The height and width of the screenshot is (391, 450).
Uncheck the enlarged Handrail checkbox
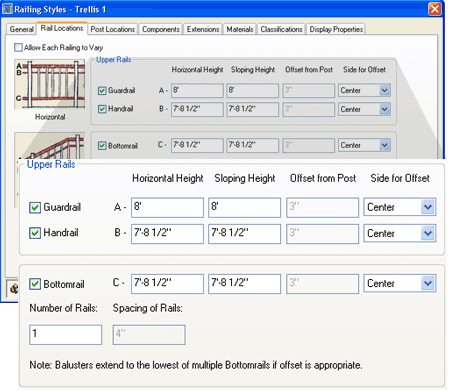[x=35, y=233]
